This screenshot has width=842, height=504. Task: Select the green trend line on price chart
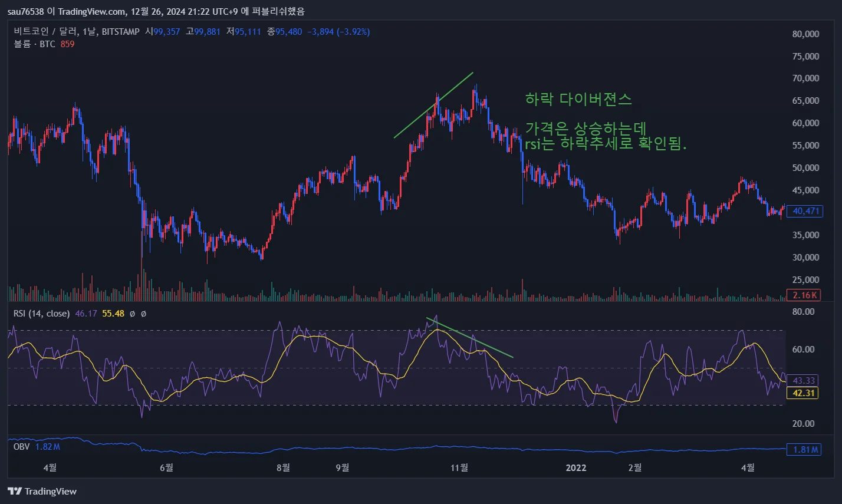click(x=433, y=105)
